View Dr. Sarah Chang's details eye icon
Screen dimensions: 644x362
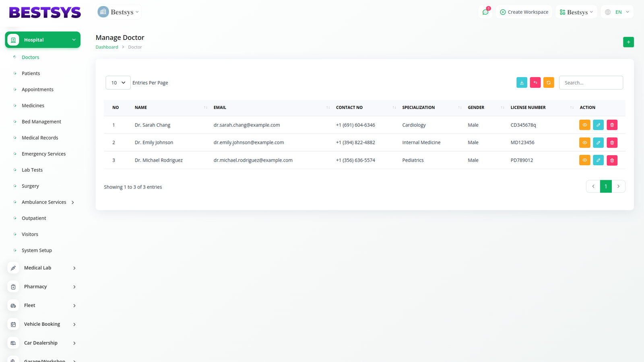click(584, 125)
